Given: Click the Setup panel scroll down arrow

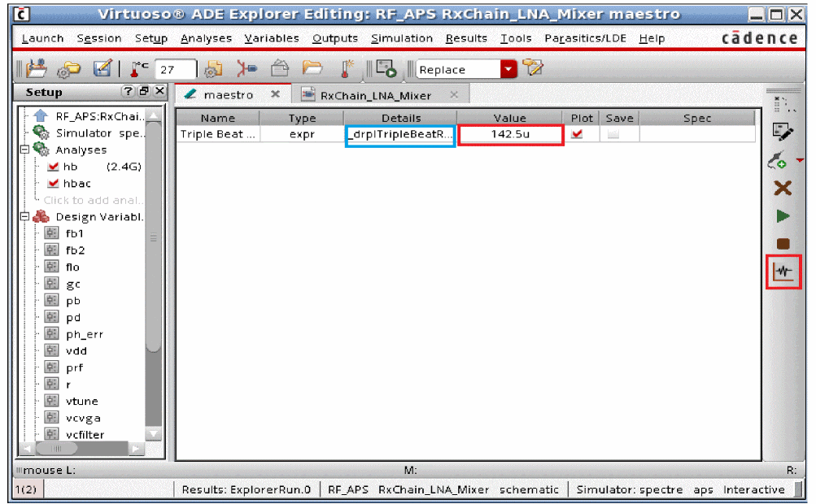Looking at the screenshot, I should [x=154, y=433].
